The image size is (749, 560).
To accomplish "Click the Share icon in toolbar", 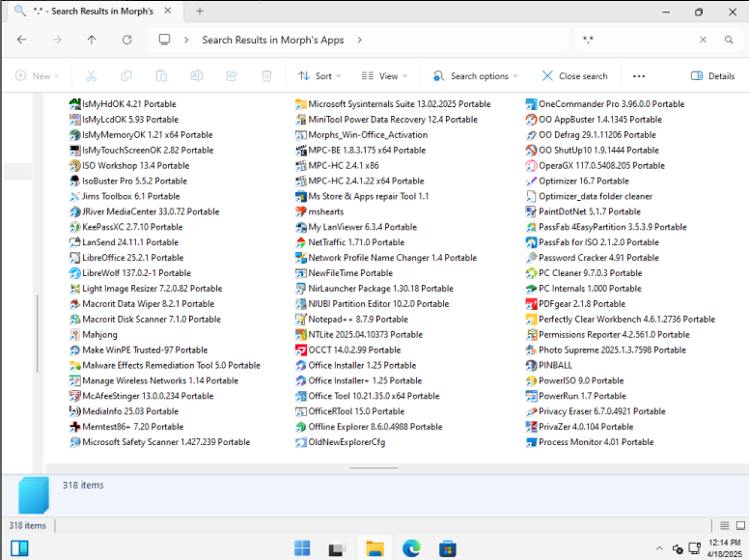I will tap(232, 76).
